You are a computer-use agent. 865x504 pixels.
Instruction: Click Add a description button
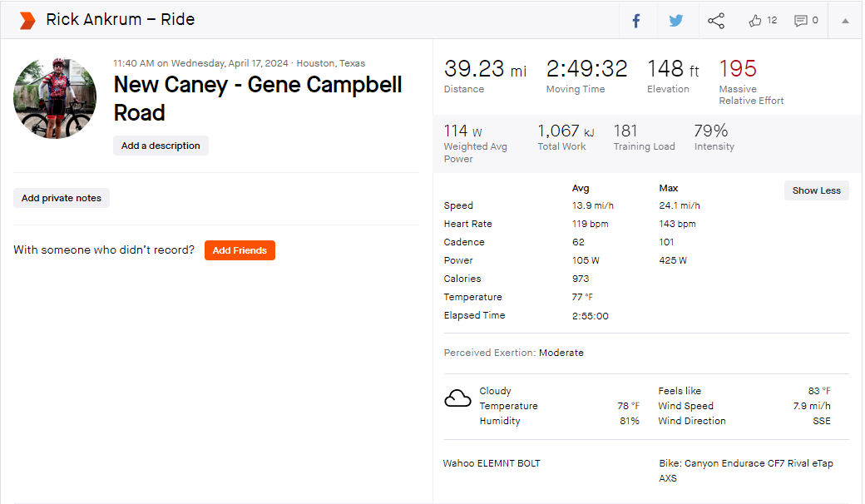click(161, 146)
